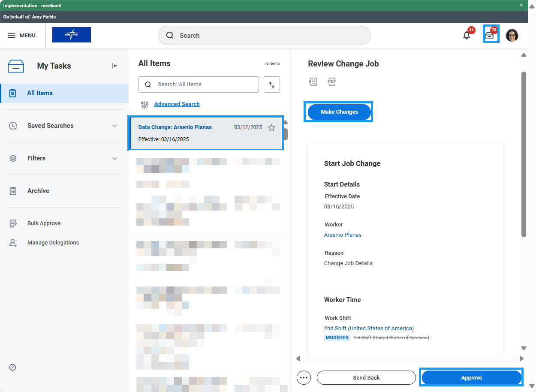The width and height of the screenshot is (536, 392).
Task: Open the help question mark icon
Action: pyautogui.click(x=12, y=367)
